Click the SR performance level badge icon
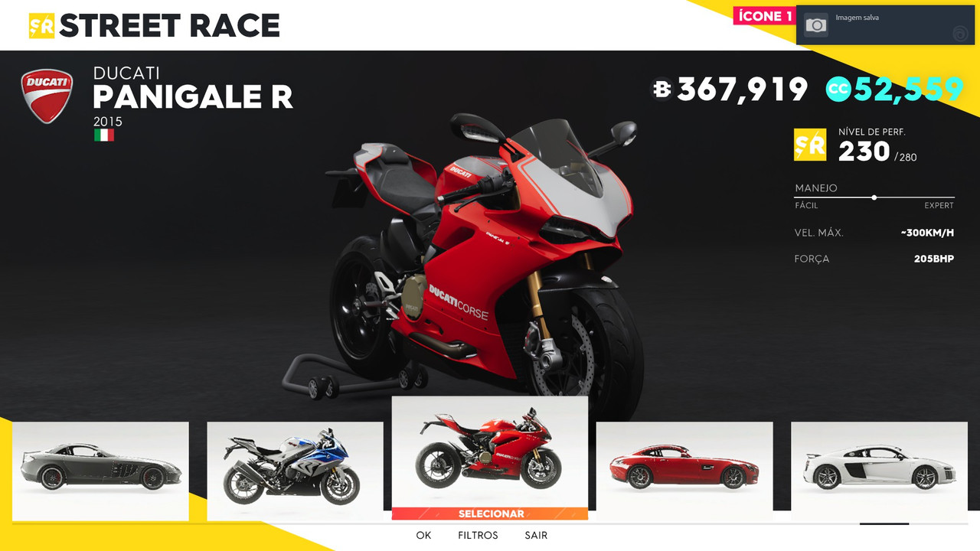The image size is (980, 551). click(x=810, y=145)
